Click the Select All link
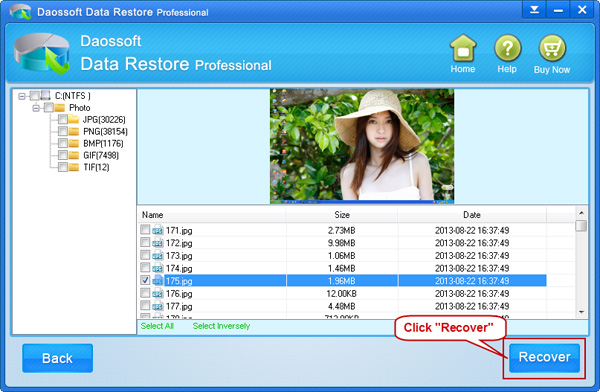600x392 pixels. pyautogui.click(x=157, y=326)
